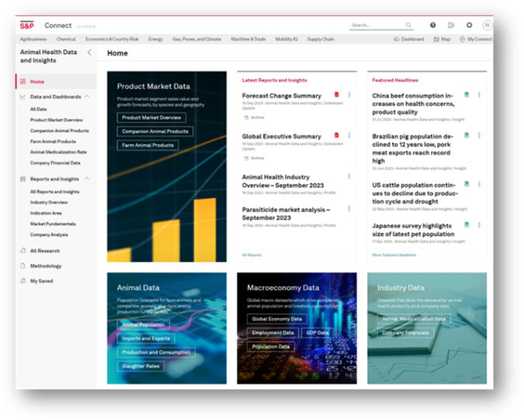Screen dimensions: 524x420
Task: Open the Agribusiness menu
Action: (x=33, y=39)
